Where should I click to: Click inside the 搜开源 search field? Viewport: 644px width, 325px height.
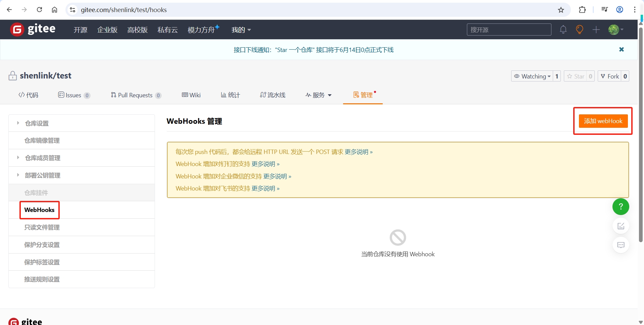tap(509, 30)
